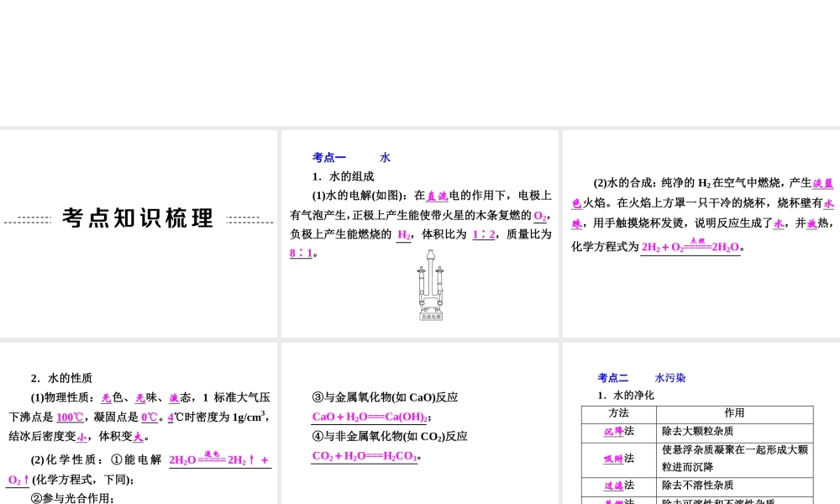The height and width of the screenshot is (504, 840).
Task: Select the 8∶1 mass ratio answer
Action: pyautogui.click(x=301, y=253)
